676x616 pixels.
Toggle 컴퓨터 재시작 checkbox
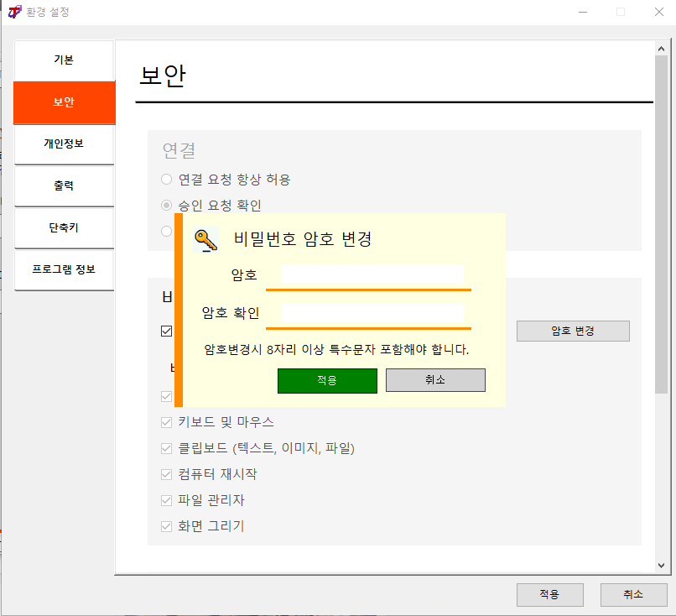point(166,474)
